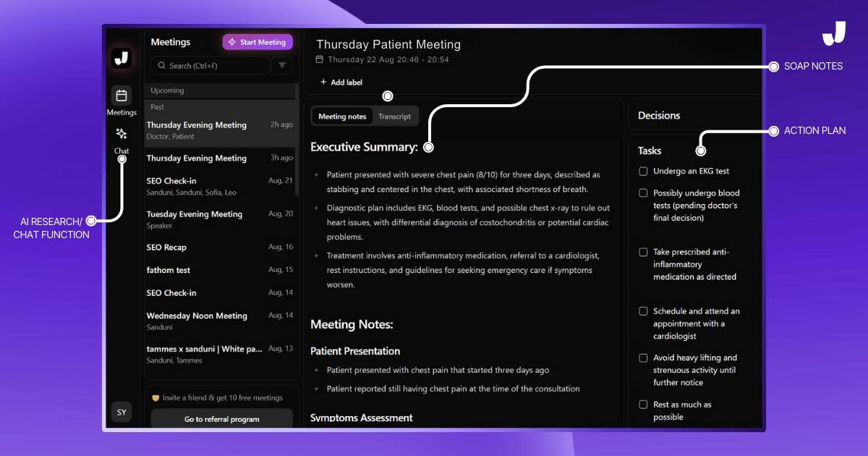Click the Executive Summary heading
The image size is (868, 456).
(365, 147)
